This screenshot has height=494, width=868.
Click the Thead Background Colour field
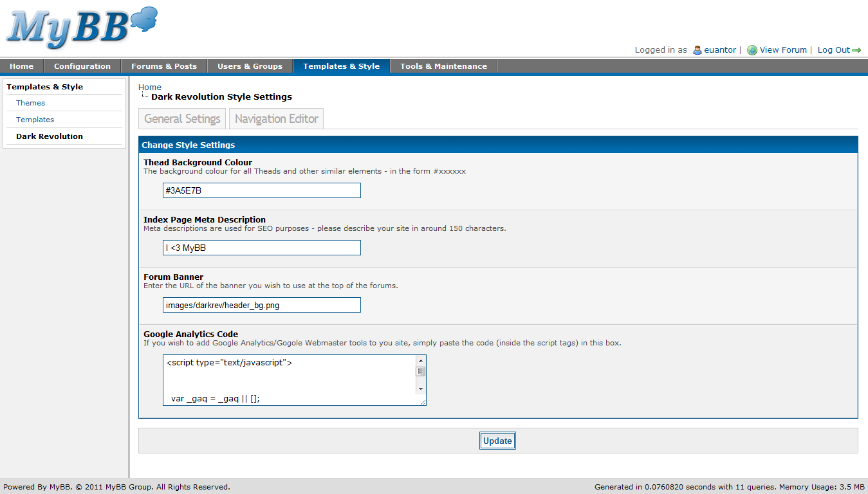click(x=262, y=190)
